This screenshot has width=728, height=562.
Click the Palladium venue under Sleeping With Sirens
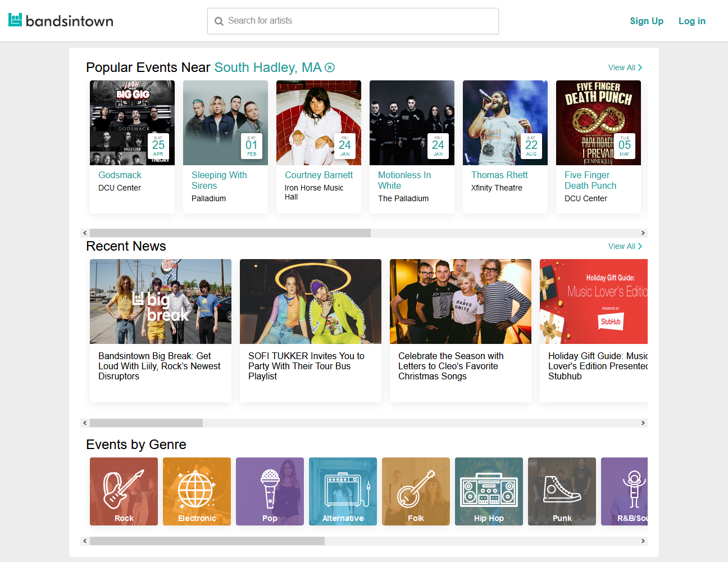pos(208,198)
